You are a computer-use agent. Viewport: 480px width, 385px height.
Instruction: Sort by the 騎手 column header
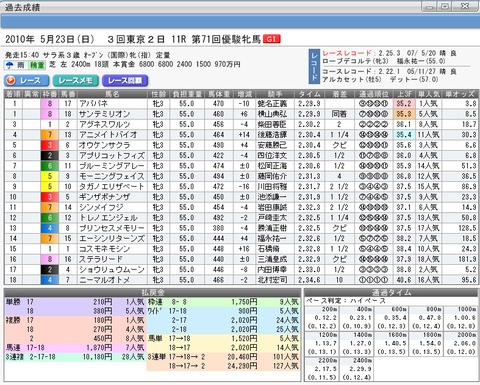pyautogui.click(x=275, y=94)
